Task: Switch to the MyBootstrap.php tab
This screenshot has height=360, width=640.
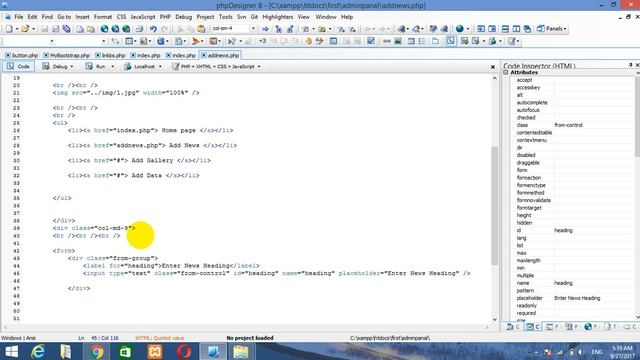Action: [x=67, y=55]
